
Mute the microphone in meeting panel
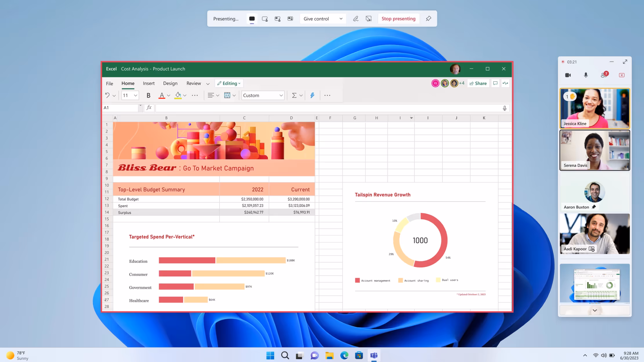(586, 75)
